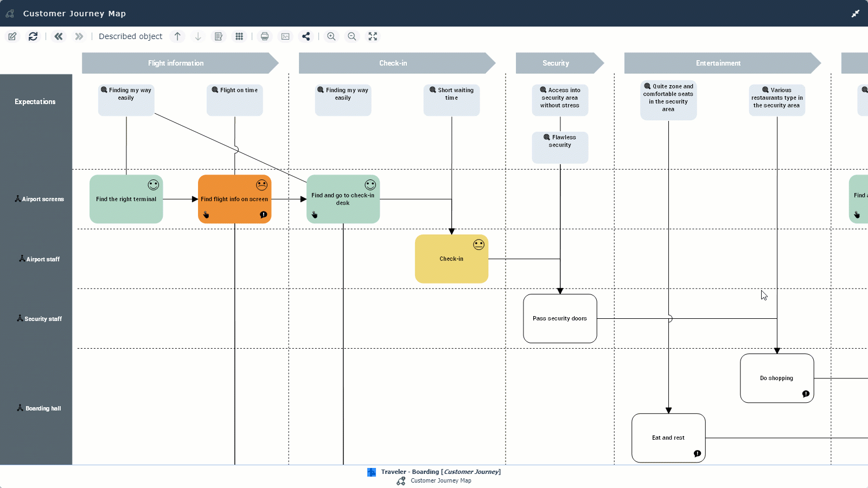Zoom out of the diagram

[x=352, y=36]
